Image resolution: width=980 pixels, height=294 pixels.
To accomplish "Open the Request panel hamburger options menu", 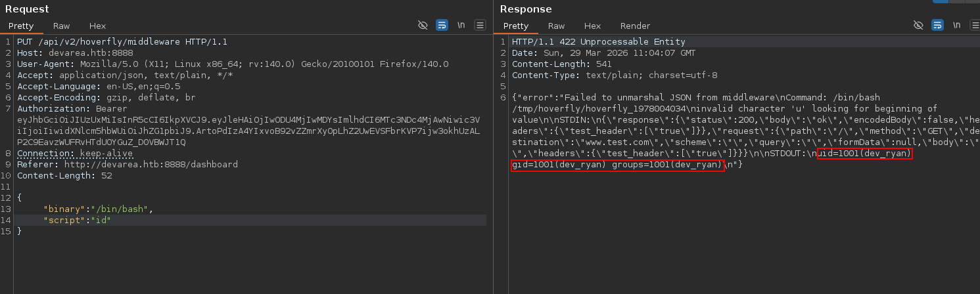I will (480, 26).
